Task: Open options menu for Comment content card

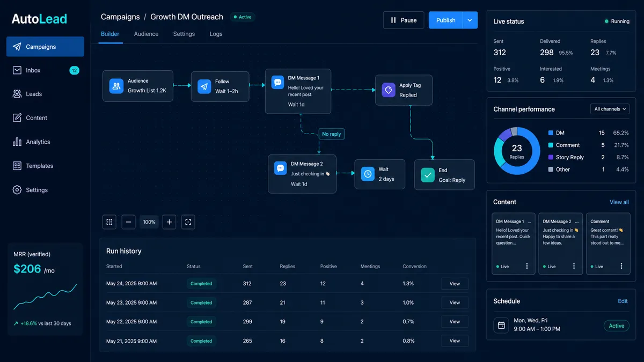Action: [x=621, y=266]
